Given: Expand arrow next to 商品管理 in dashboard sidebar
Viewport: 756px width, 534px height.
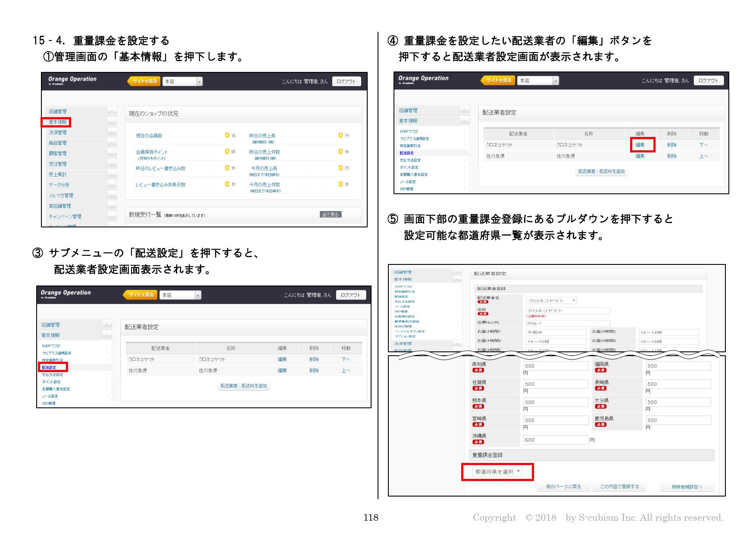Looking at the screenshot, I should [x=112, y=143].
